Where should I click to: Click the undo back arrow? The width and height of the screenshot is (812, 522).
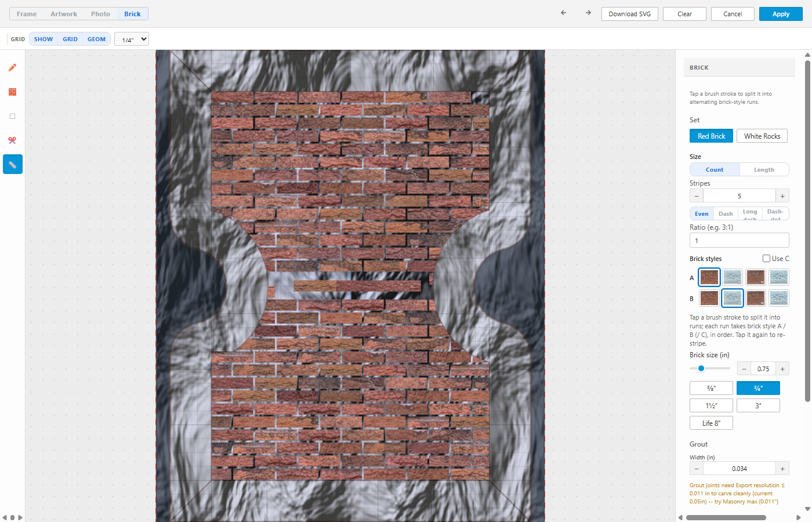563,13
